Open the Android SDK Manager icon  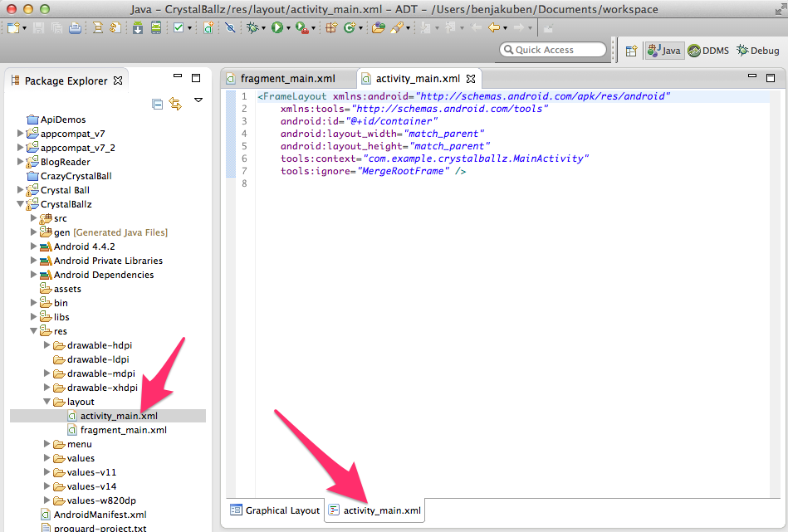pos(138,27)
